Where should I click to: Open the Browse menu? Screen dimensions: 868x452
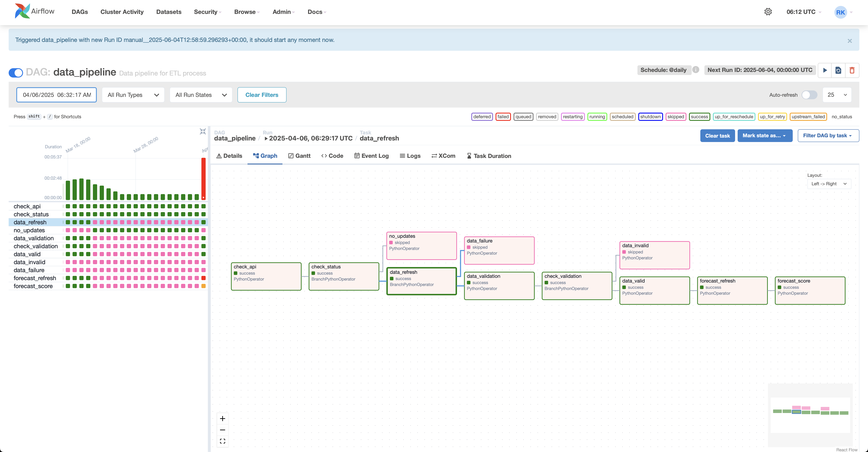[246, 12]
